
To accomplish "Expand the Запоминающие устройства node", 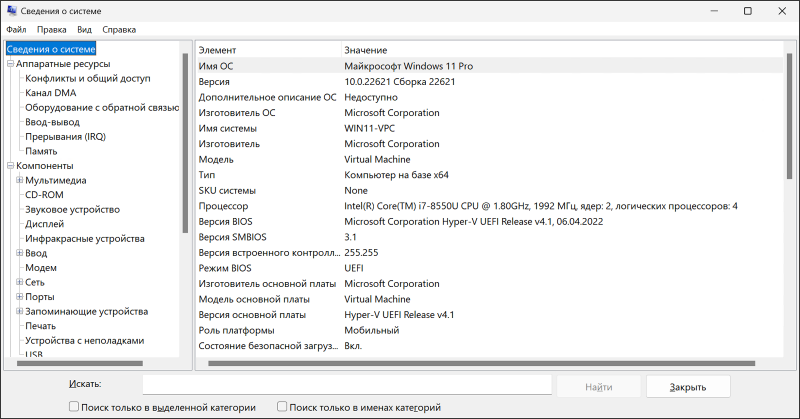I will [19, 311].
